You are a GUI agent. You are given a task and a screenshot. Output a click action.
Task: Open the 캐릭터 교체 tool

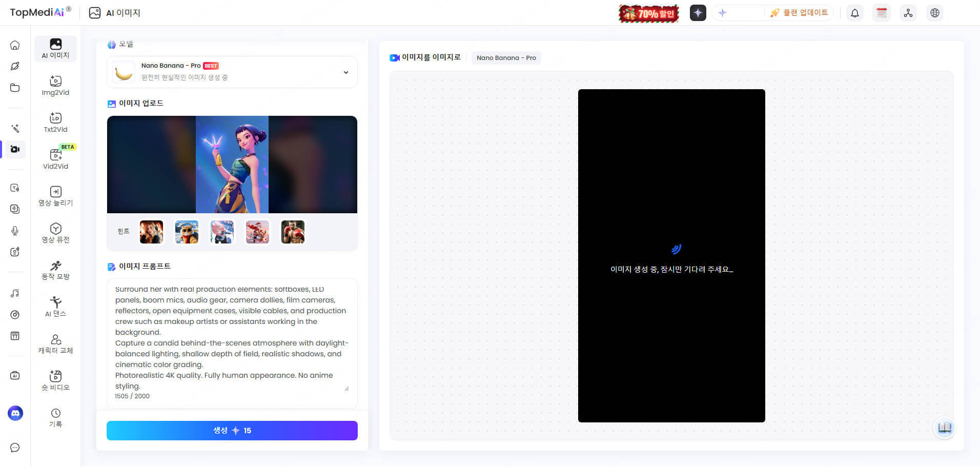(x=55, y=343)
